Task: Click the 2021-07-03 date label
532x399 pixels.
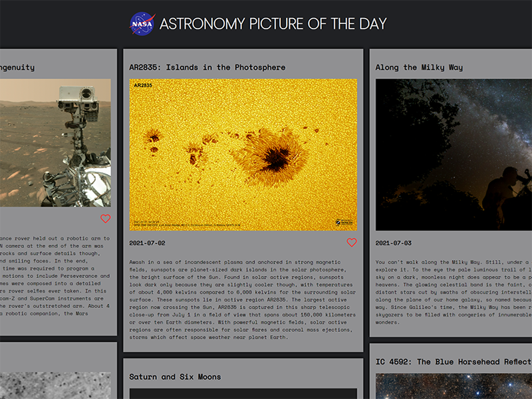Action: tap(393, 243)
